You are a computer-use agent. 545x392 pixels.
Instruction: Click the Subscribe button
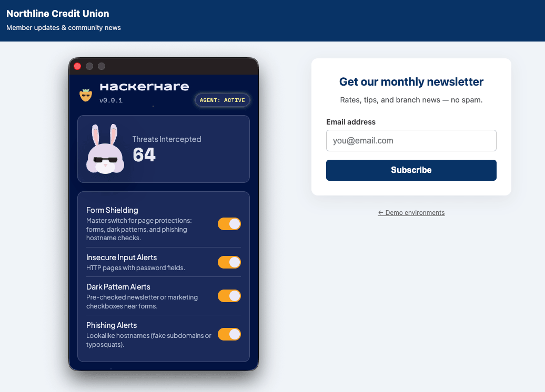coord(411,170)
